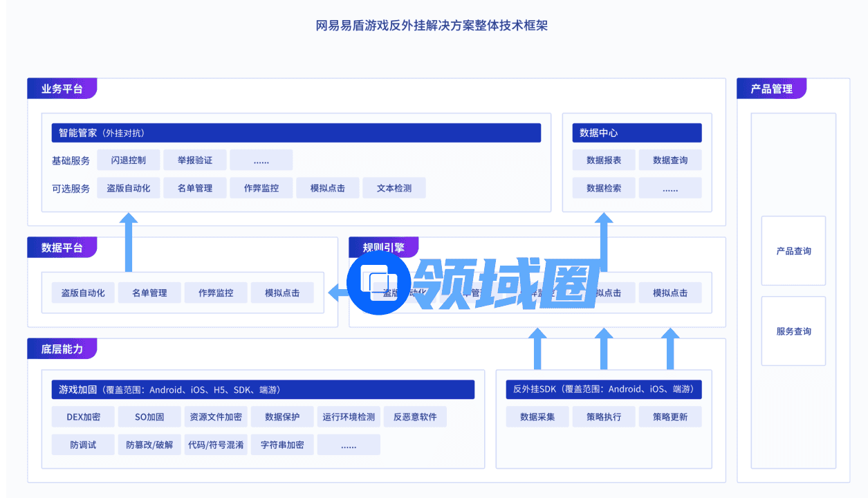Choose the 文本检测 optional service
The width and height of the screenshot is (868, 498).
coord(394,188)
